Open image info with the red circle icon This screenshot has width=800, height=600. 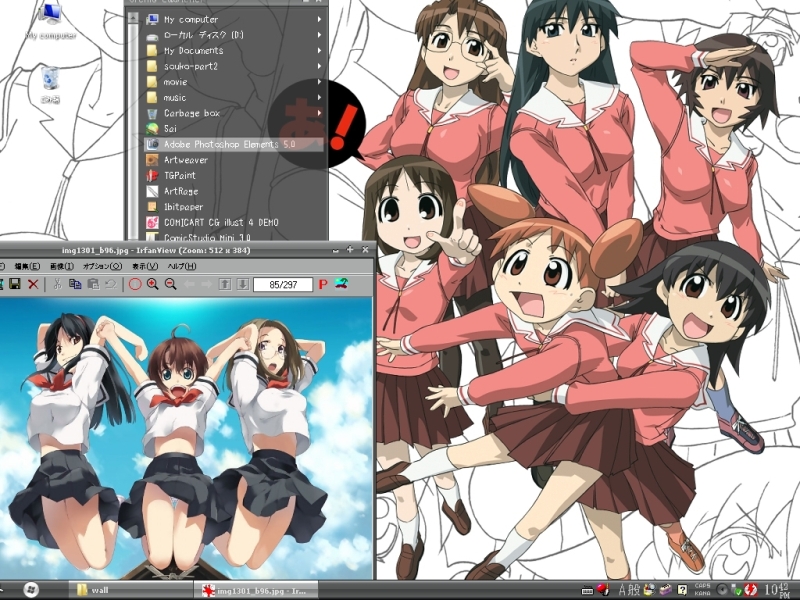[135, 284]
